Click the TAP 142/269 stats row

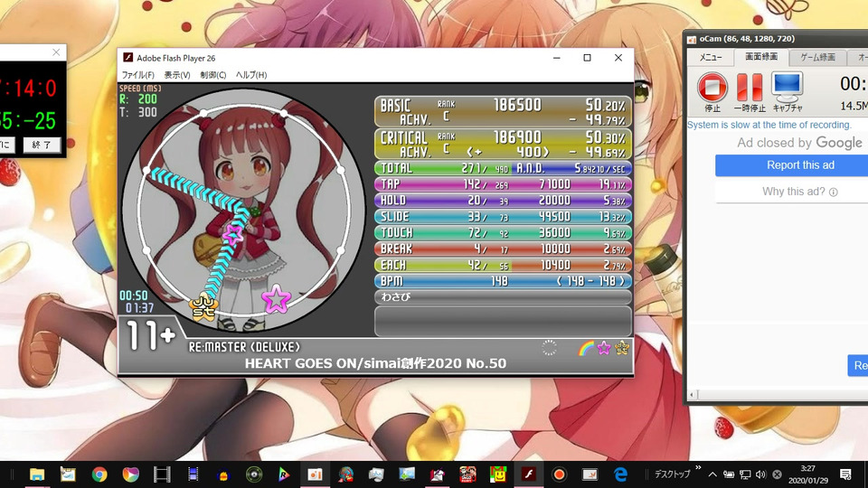click(503, 184)
